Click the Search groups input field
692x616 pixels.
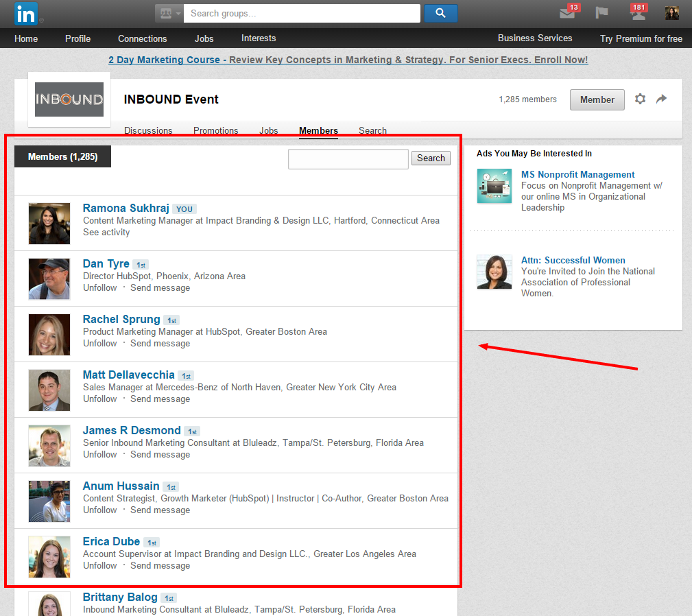(302, 13)
